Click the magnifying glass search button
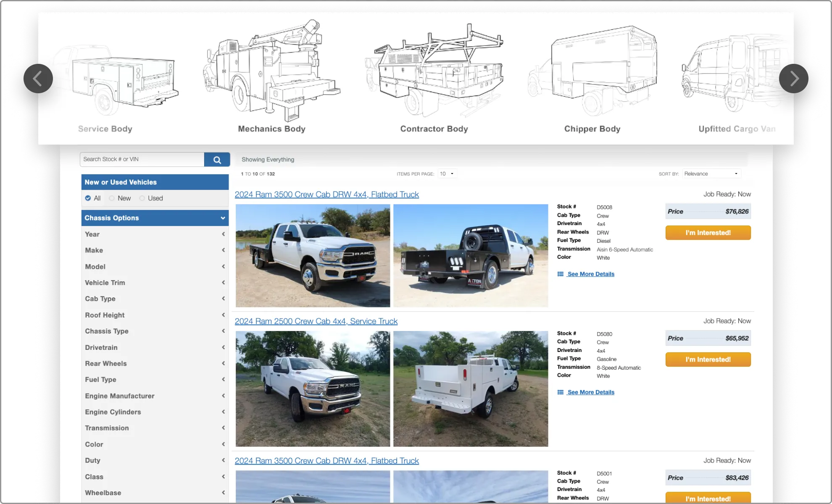The width and height of the screenshot is (832, 504). pyautogui.click(x=217, y=160)
